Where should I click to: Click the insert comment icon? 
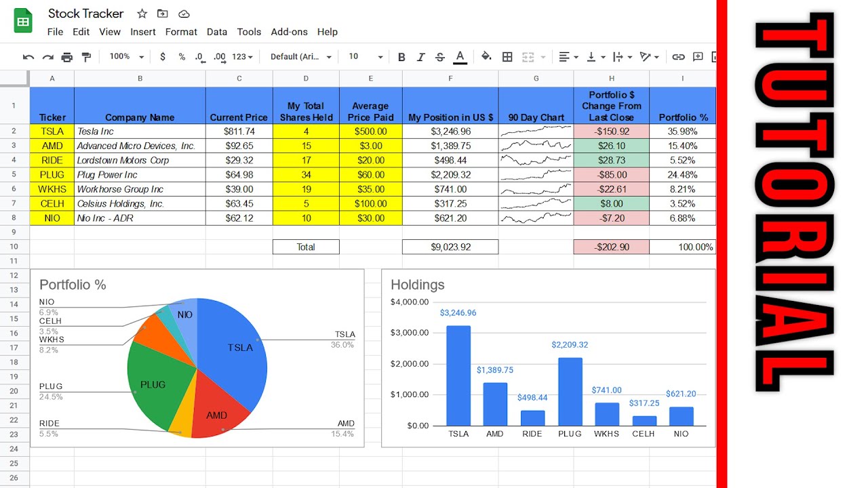coord(698,57)
